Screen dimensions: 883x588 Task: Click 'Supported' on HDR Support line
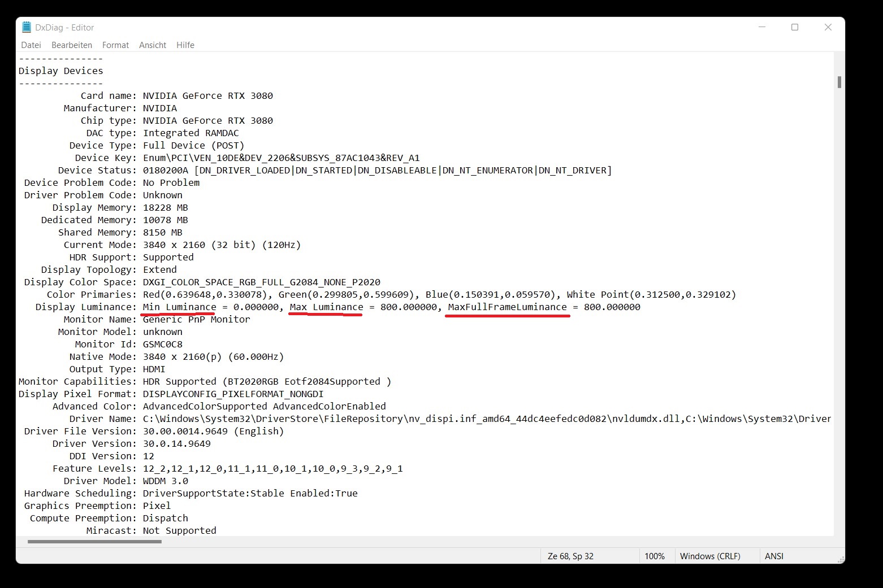pos(168,257)
